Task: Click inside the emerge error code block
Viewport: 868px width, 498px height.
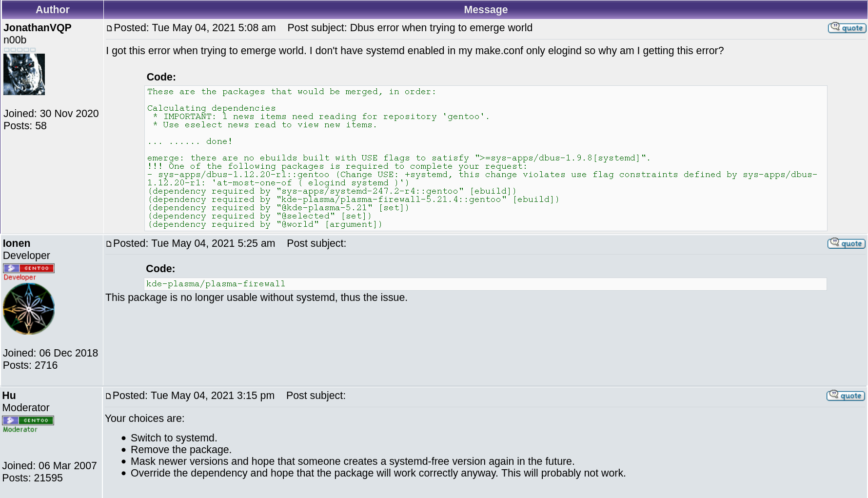Action: coord(485,158)
